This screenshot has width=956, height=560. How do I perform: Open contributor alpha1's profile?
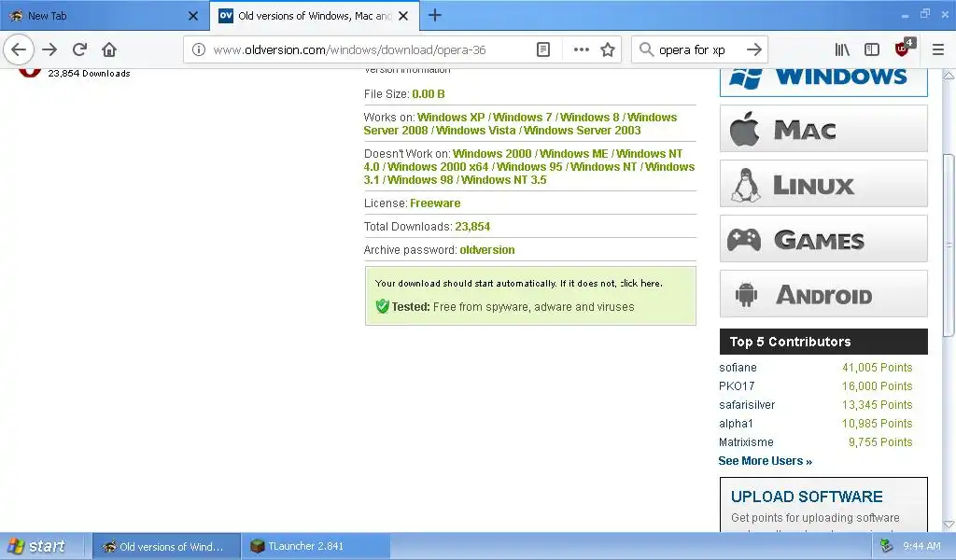736,424
